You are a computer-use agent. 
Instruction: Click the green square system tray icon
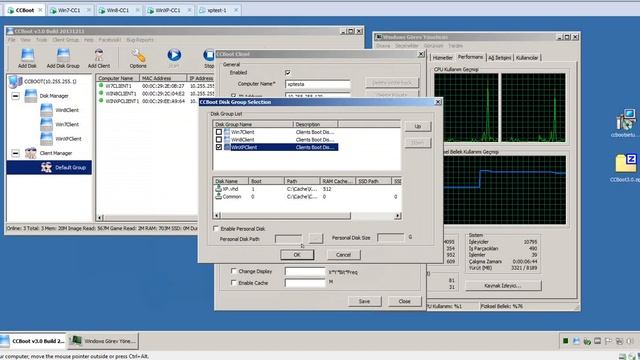565,341
